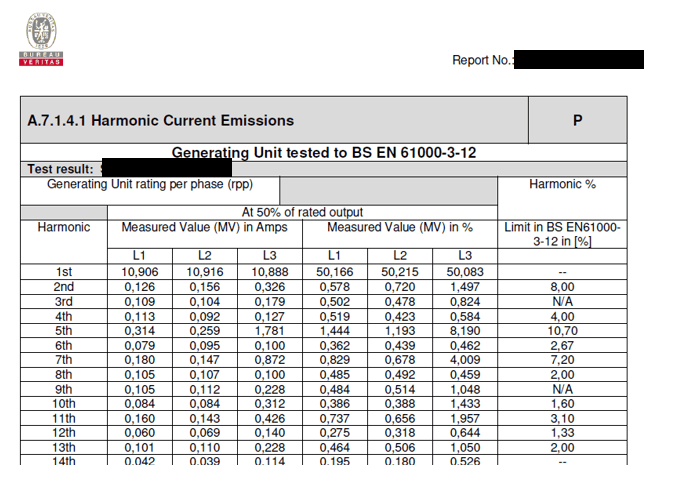Image resolution: width=690 pixels, height=496 pixels.
Task: Select the A.7.1.4.1 Harmonic Current Emissions heading
Action: pyautogui.click(x=161, y=121)
